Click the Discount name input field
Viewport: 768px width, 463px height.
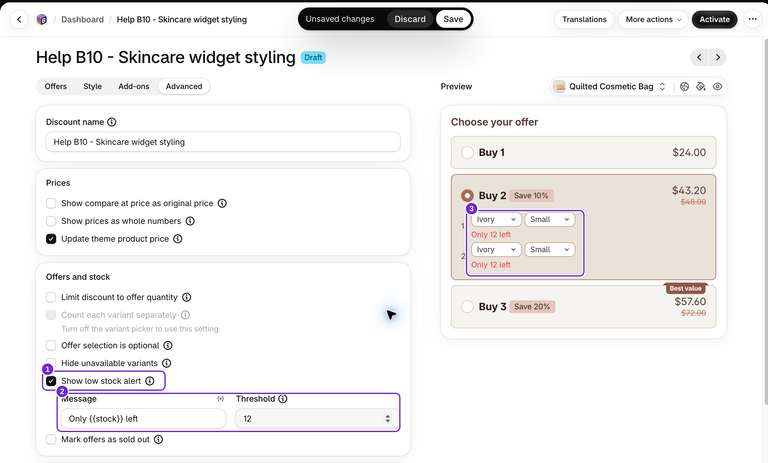point(223,142)
